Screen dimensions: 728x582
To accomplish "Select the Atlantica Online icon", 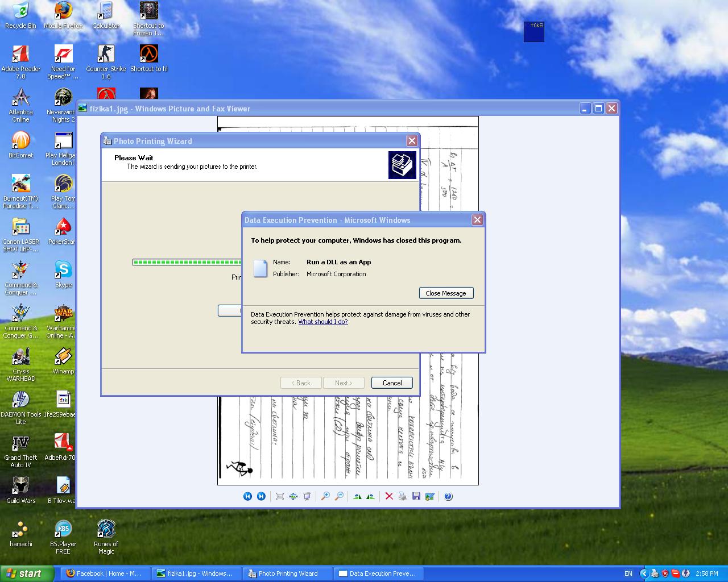I will click(x=21, y=105).
